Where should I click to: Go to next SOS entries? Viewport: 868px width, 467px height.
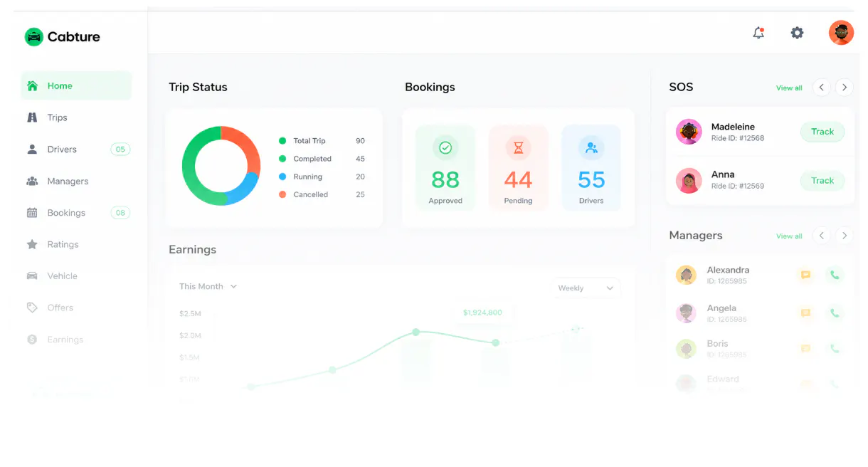[x=845, y=88]
